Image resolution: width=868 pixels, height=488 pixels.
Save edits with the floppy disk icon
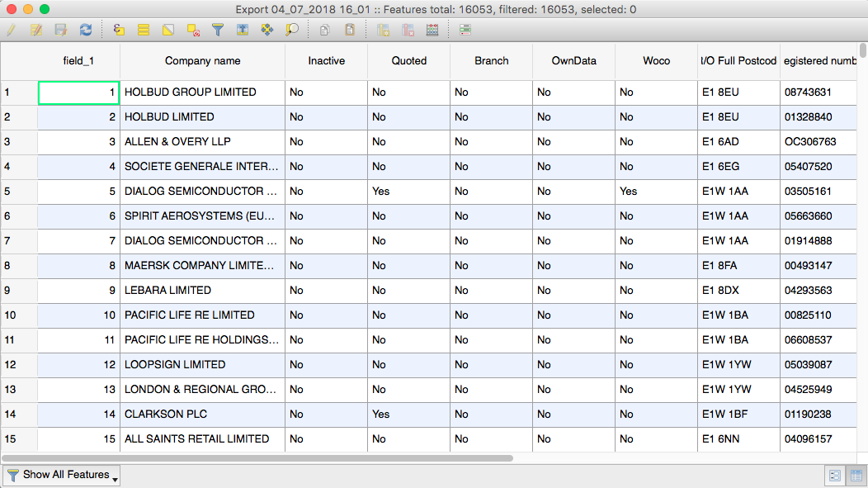pyautogui.click(x=60, y=30)
